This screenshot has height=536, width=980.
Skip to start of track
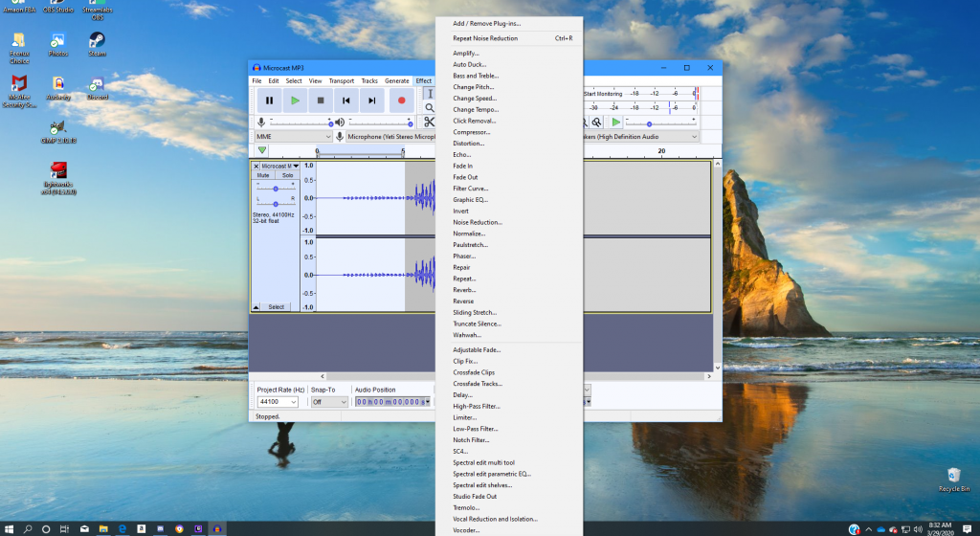(346, 100)
